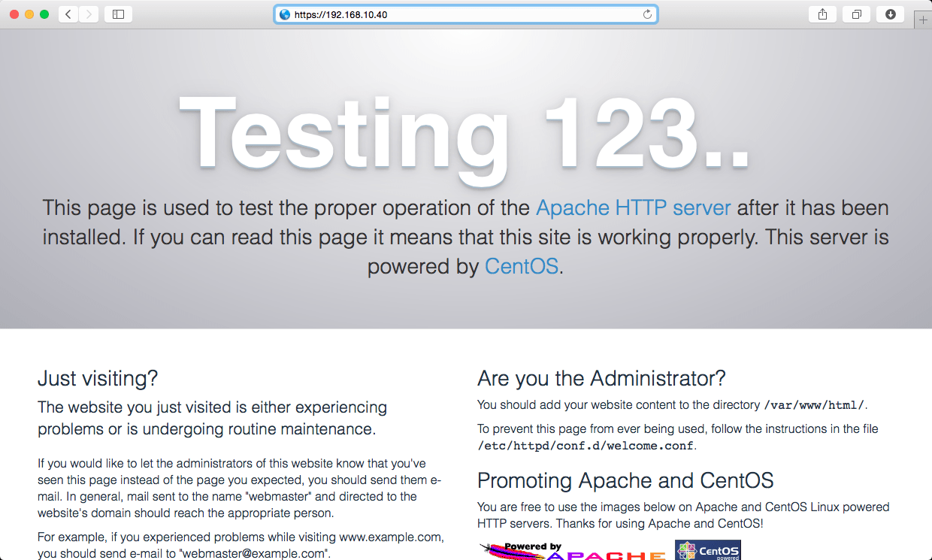Image resolution: width=932 pixels, height=560 pixels.
Task: Enter full screen with green button
Action: [x=44, y=14]
